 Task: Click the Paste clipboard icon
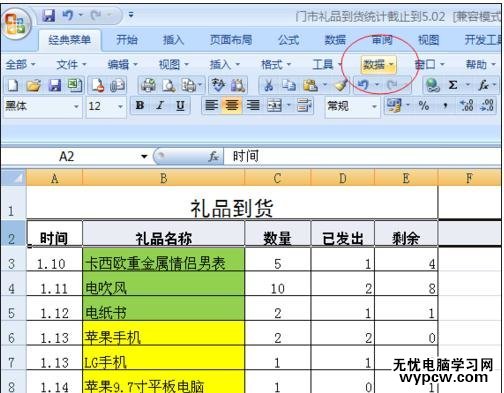tap(310, 86)
